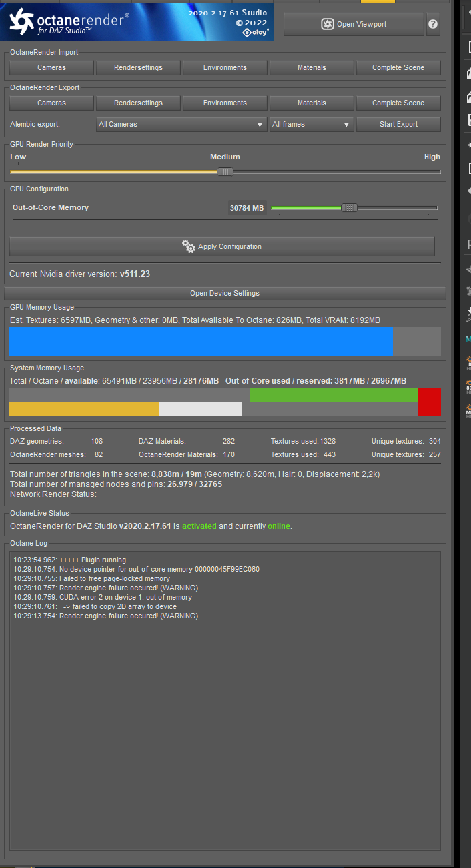Export Rendersettings under OctaneRender Export
The width and height of the screenshot is (471, 868).
(138, 103)
